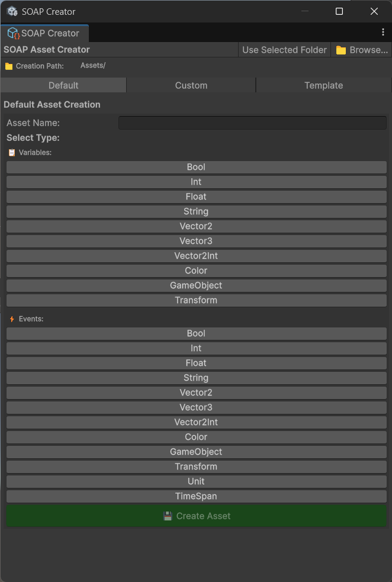This screenshot has width=392, height=582.
Task: Select the TimeSpan event type
Action: click(196, 496)
